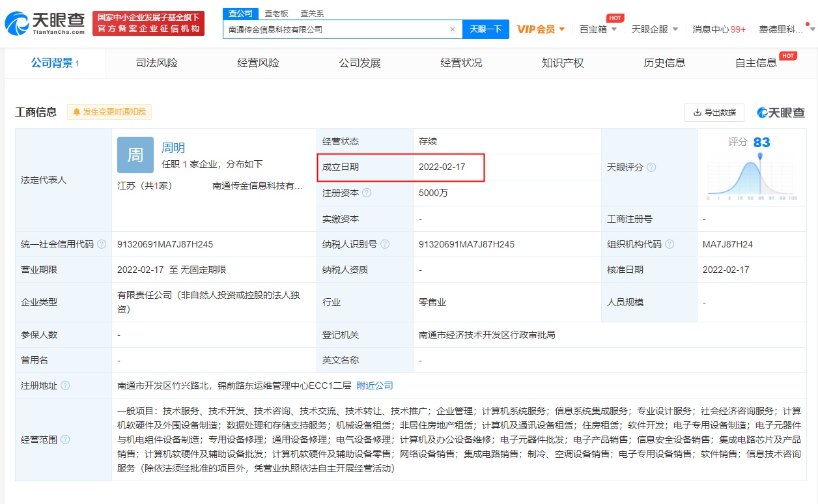
Task: Click the help icon next to 注册地址
Action: 64,385
